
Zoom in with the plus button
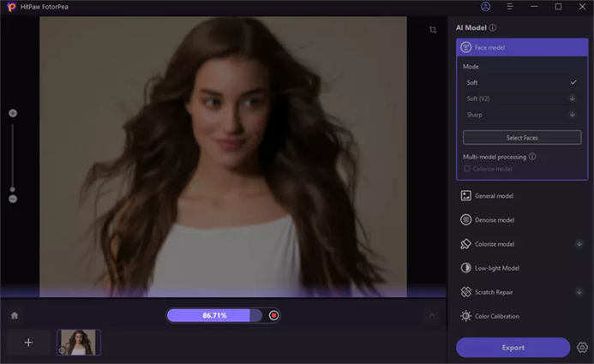point(13,113)
